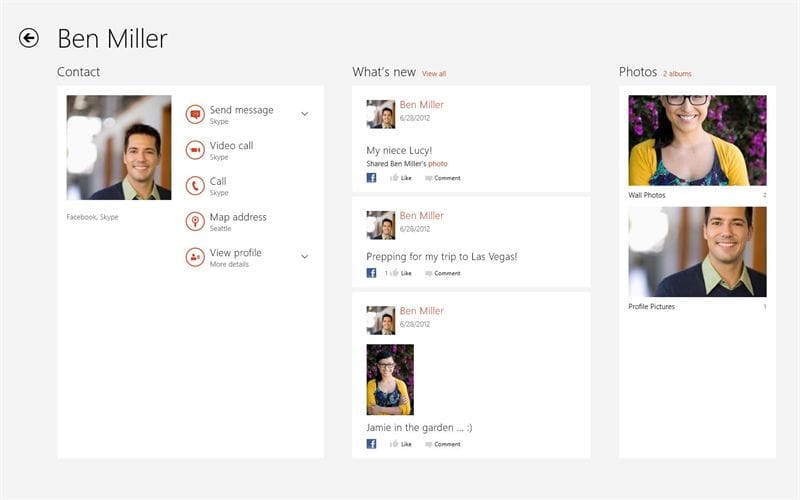800x500 pixels.
Task: Expand the Send message chevron
Action: [305, 114]
